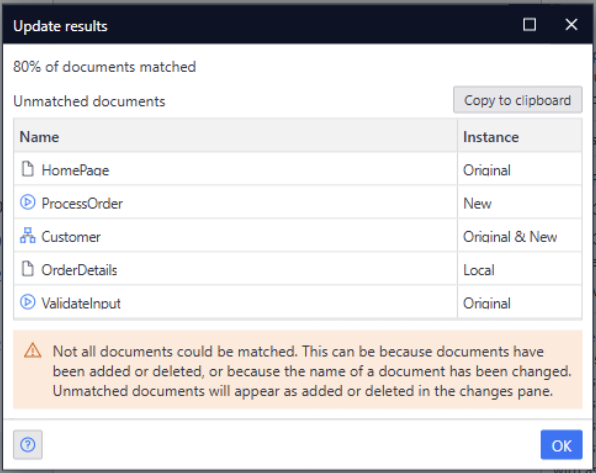Click the entity icon beside Customer
Image resolution: width=596 pixels, height=473 pixels.
(27, 236)
